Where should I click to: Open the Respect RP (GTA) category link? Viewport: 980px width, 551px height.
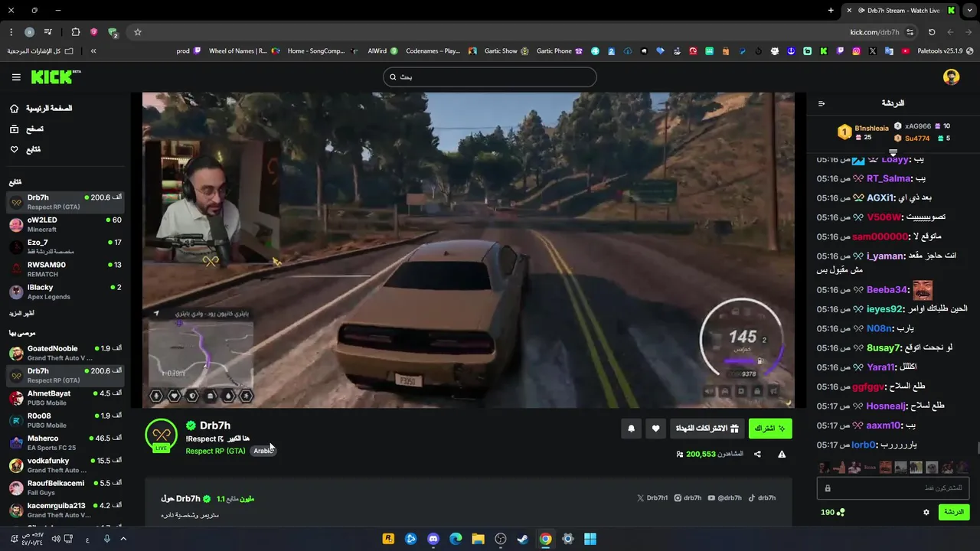[215, 451]
